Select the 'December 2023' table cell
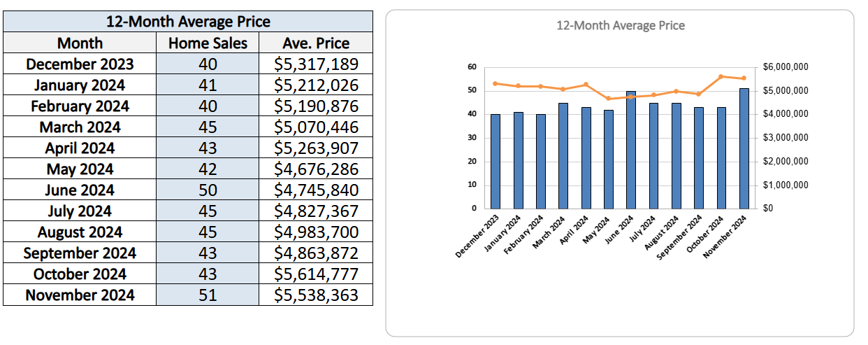Viewport: 868px width, 345px height. click(80, 64)
